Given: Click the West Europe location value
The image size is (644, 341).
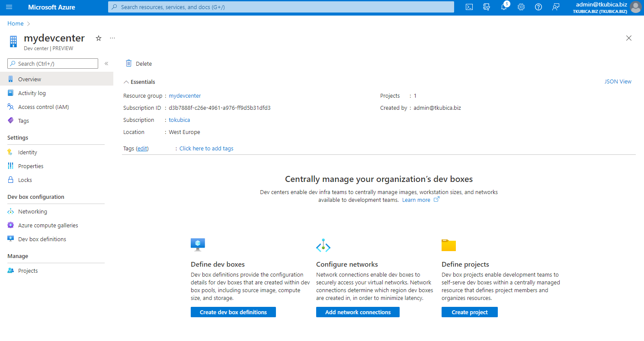Looking at the screenshot, I should click(185, 132).
